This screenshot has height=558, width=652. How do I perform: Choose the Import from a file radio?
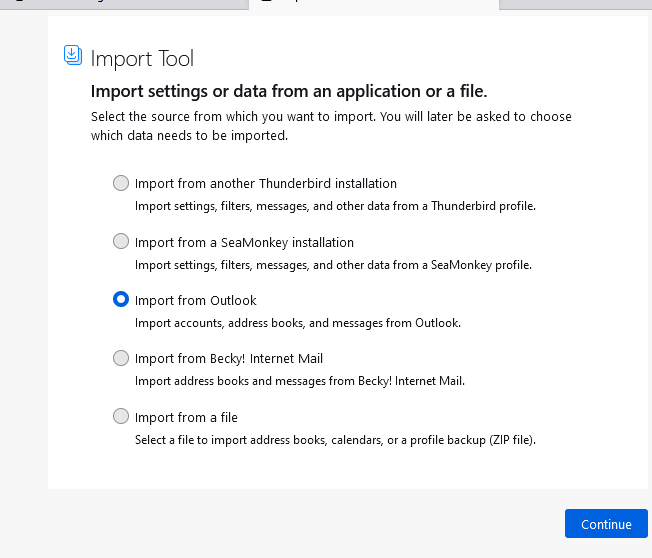coord(121,416)
